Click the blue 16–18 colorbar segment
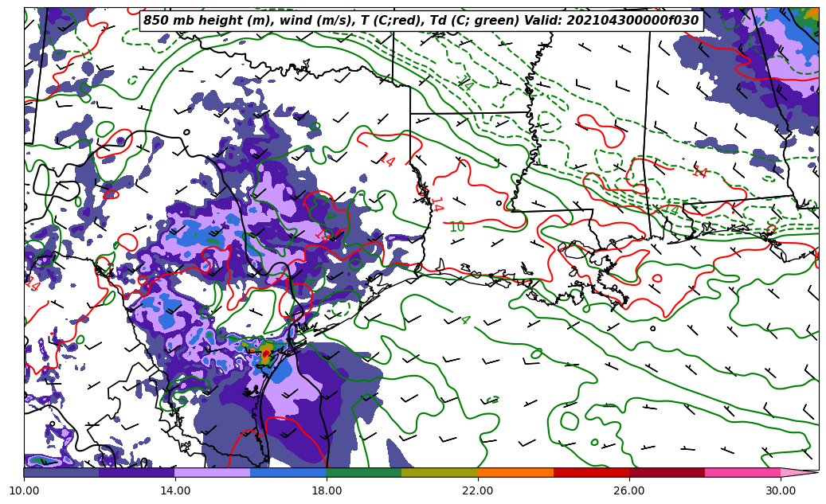 [288, 472]
